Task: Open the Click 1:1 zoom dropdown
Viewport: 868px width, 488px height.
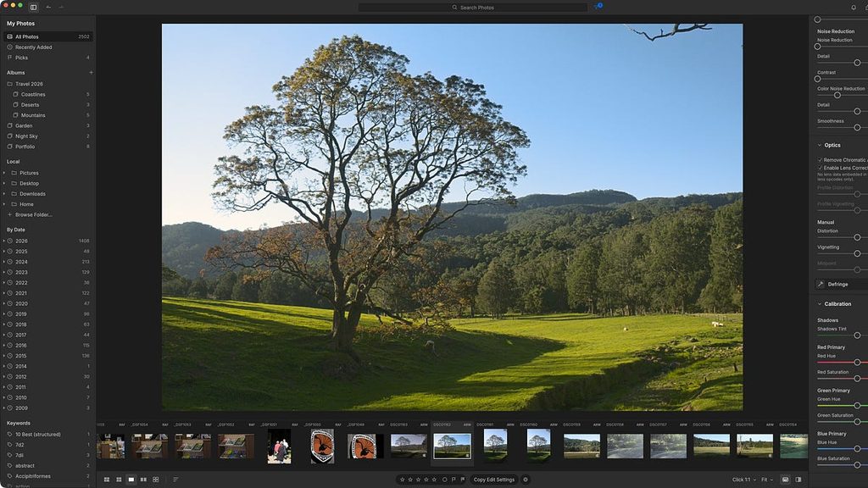Action: click(x=744, y=480)
